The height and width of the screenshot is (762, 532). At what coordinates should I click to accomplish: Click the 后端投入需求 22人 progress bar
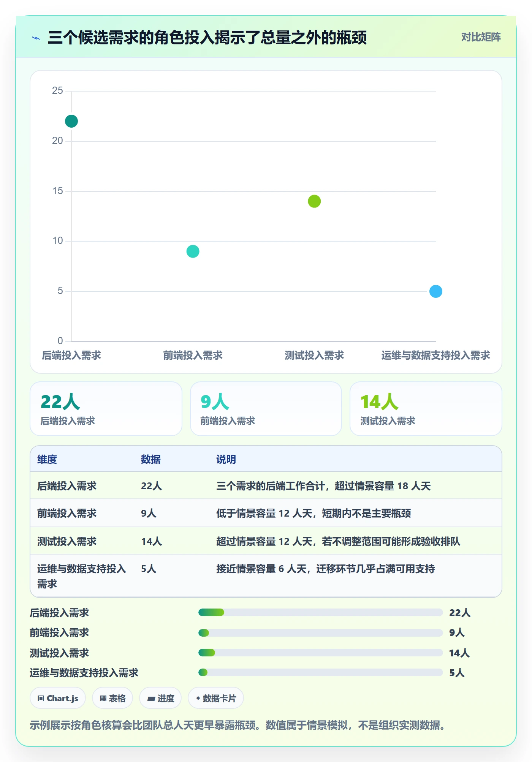point(320,612)
